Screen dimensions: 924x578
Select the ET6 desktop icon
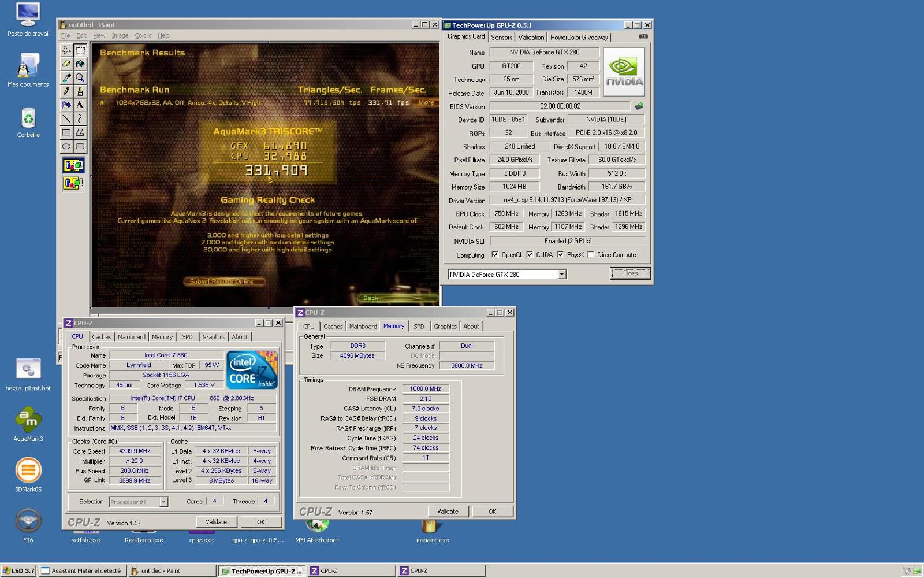(28, 525)
